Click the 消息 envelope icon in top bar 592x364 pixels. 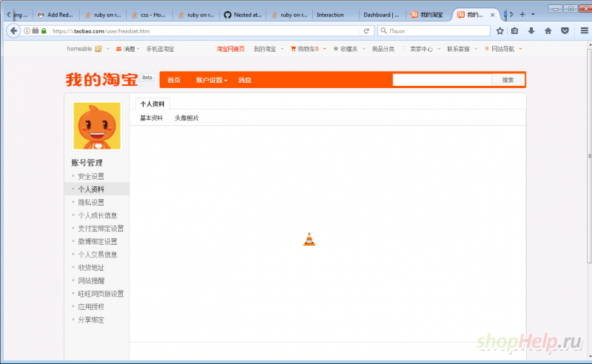click(118, 49)
